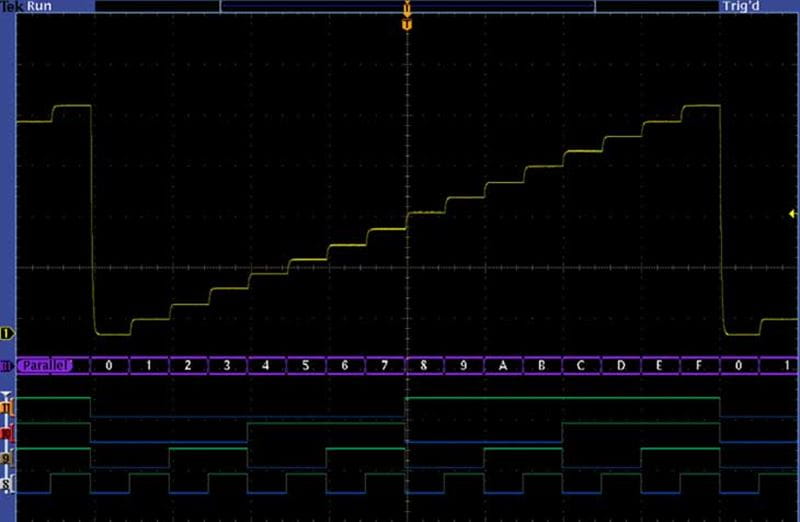Select the red digital channel 10 marker

(8, 433)
